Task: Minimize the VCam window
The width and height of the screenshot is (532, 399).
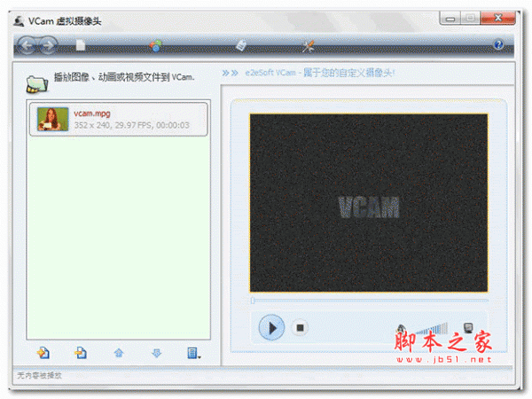Action: click(x=450, y=19)
